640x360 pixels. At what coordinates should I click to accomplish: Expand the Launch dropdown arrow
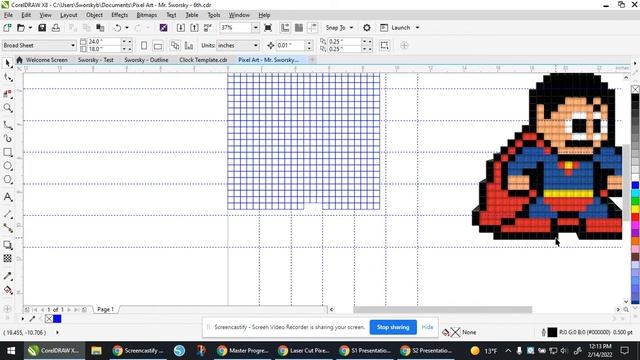pos(417,28)
